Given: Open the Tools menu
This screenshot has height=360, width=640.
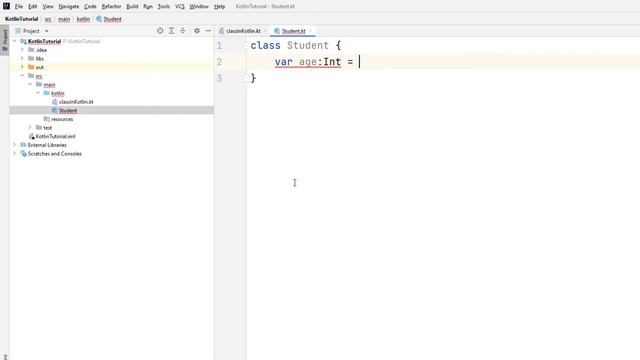Looking at the screenshot, I should pyautogui.click(x=164, y=7).
